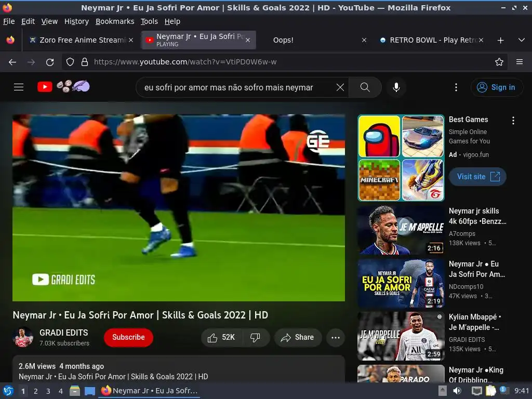List all tabs dropdown arrow
The height and width of the screenshot is (399, 532).
point(522,40)
